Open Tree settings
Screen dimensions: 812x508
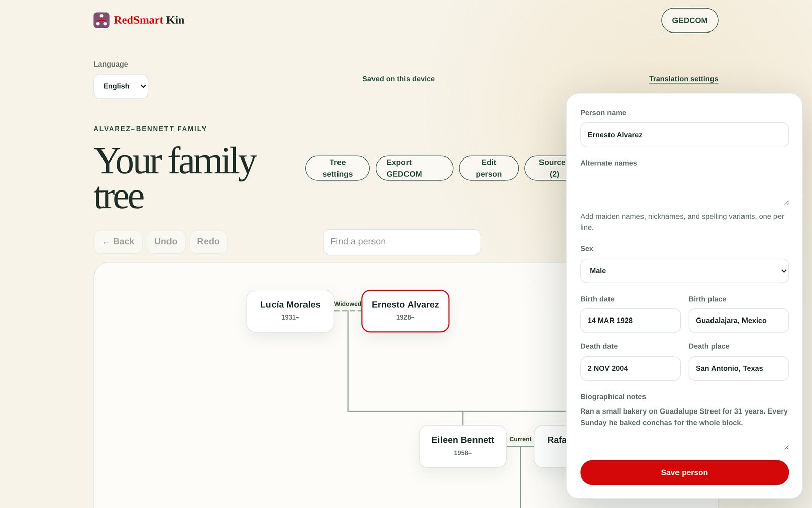337,168
